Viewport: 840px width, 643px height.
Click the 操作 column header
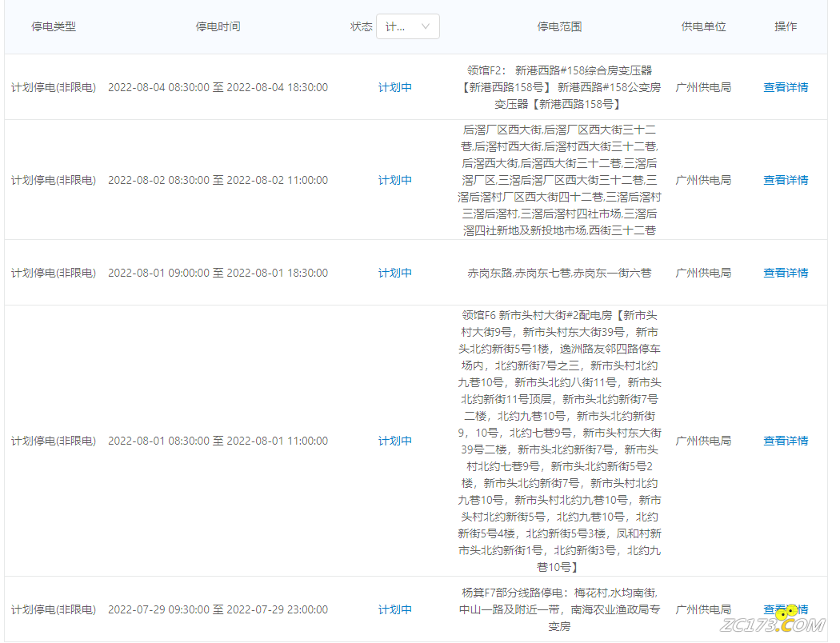786,26
